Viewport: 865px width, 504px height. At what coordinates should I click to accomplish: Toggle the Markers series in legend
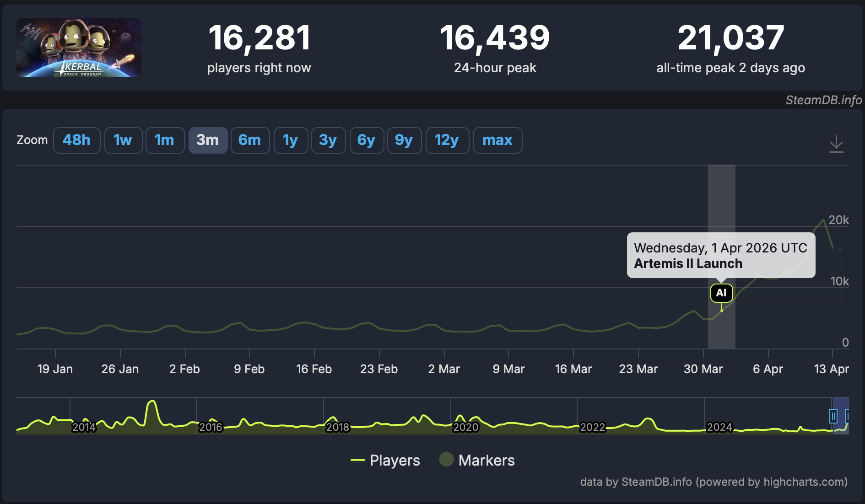[x=477, y=460]
